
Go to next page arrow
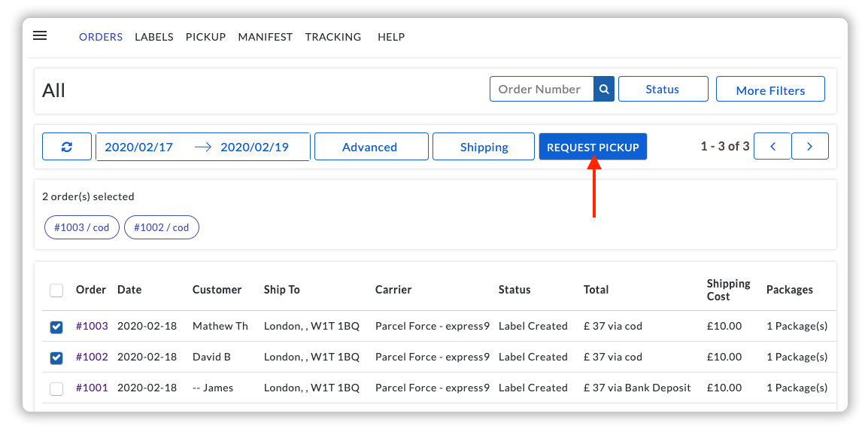pyautogui.click(x=810, y=146)
